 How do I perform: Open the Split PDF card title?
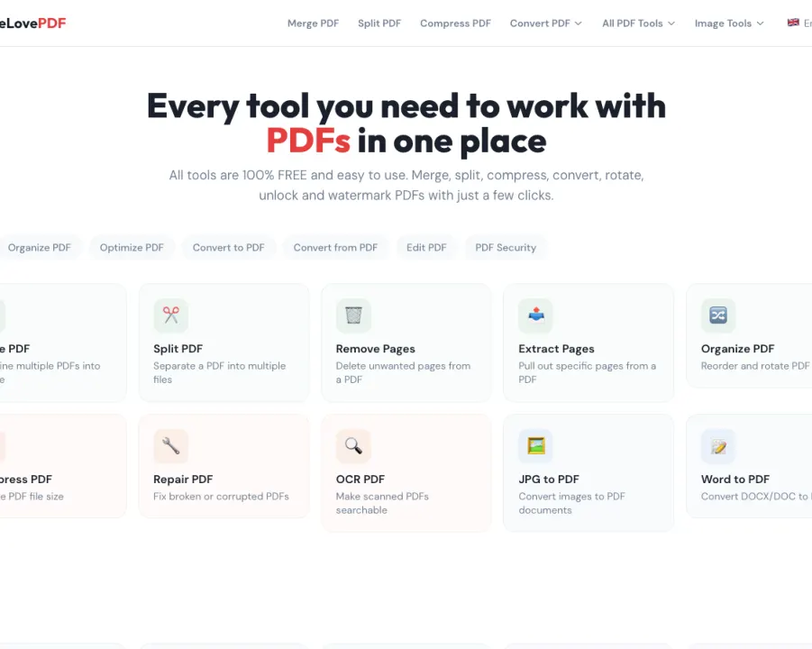click(x=178, y=349)
